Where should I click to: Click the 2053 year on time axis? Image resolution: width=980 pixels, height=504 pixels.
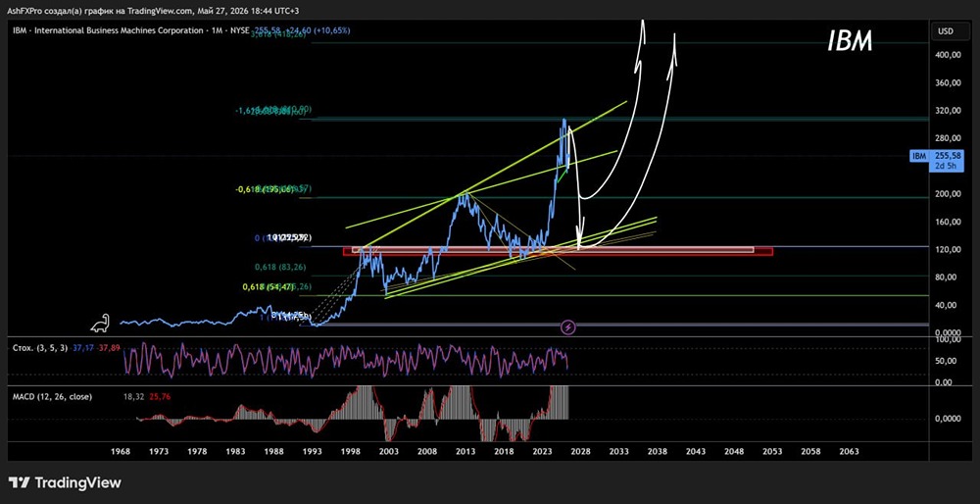coord(772,451)
